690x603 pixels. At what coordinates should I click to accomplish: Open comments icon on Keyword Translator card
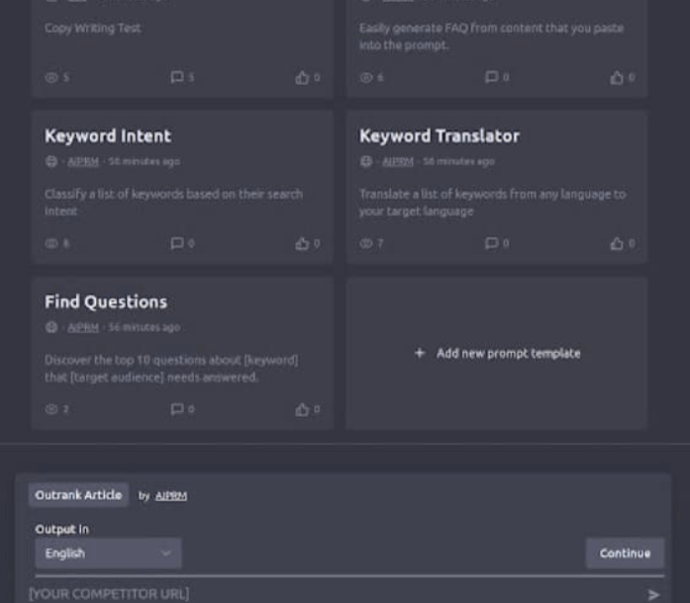pyautogui.click(x=491, y=243)
